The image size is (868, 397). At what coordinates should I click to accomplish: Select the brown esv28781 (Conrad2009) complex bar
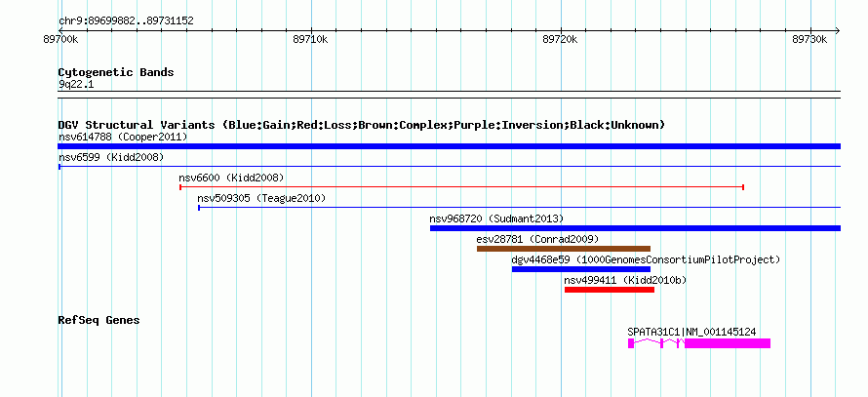point(564,249)
